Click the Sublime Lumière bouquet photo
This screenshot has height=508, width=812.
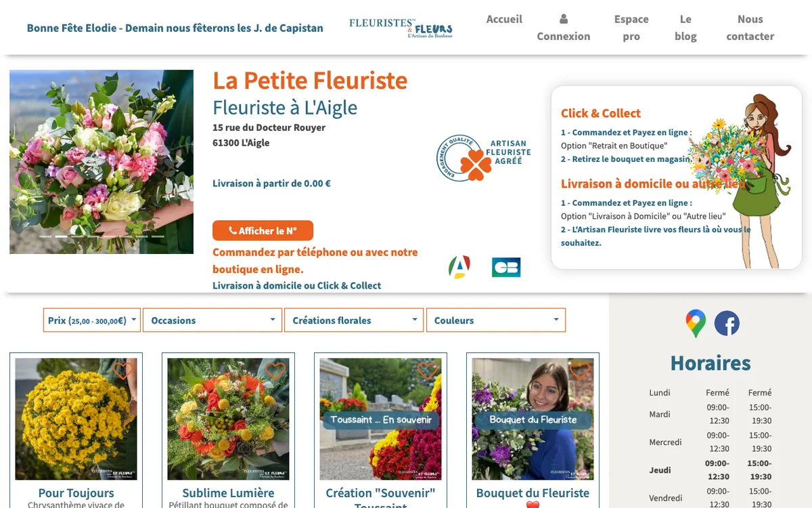click(229, 419)
